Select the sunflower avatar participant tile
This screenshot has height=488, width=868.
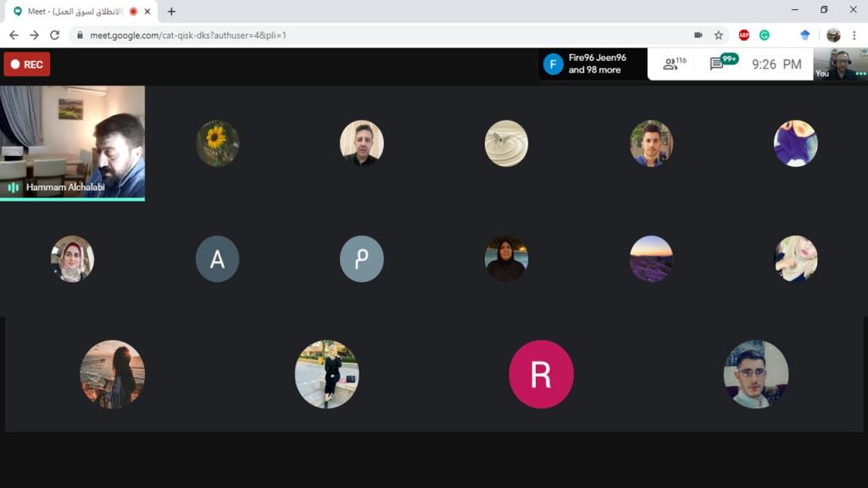click(x=217, y=142)
